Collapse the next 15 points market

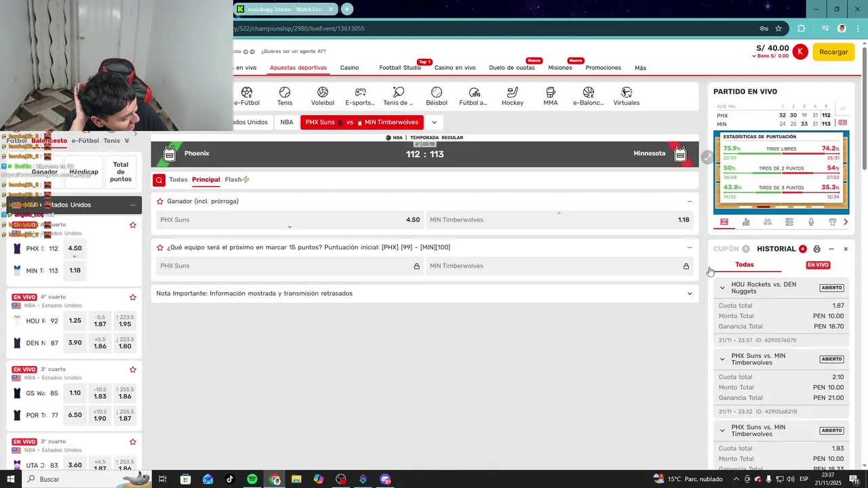pyautogui.click(x=690, y=247)
